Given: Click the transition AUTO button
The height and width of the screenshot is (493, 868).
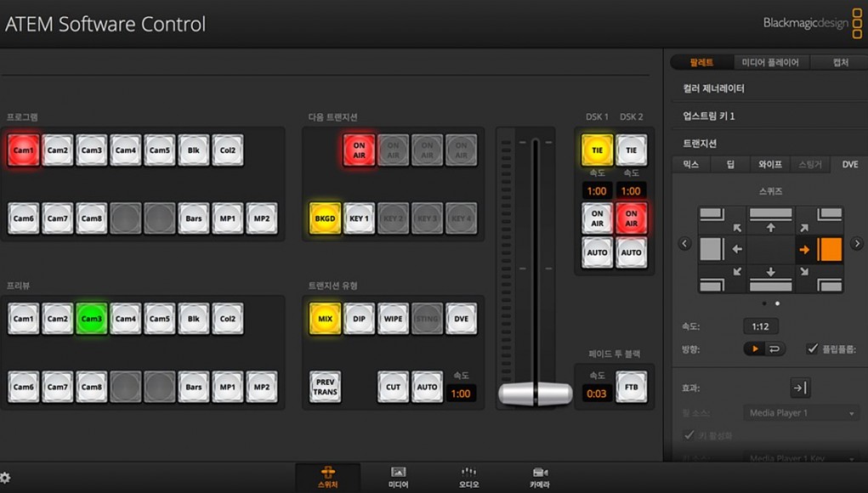Looking at the screenshot, I should [x=427, y=387].
